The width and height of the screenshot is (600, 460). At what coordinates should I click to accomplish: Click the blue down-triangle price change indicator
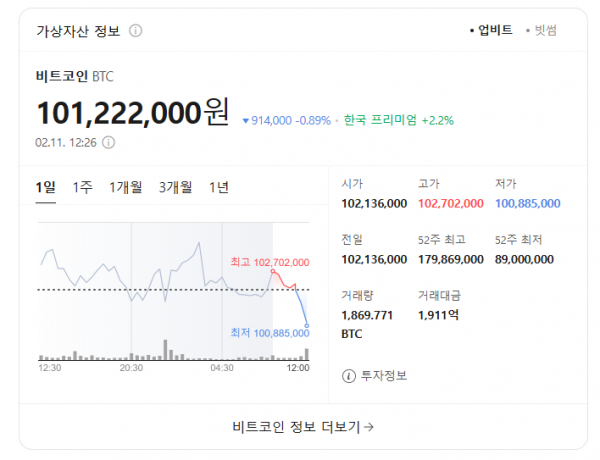tap(246, 121)
